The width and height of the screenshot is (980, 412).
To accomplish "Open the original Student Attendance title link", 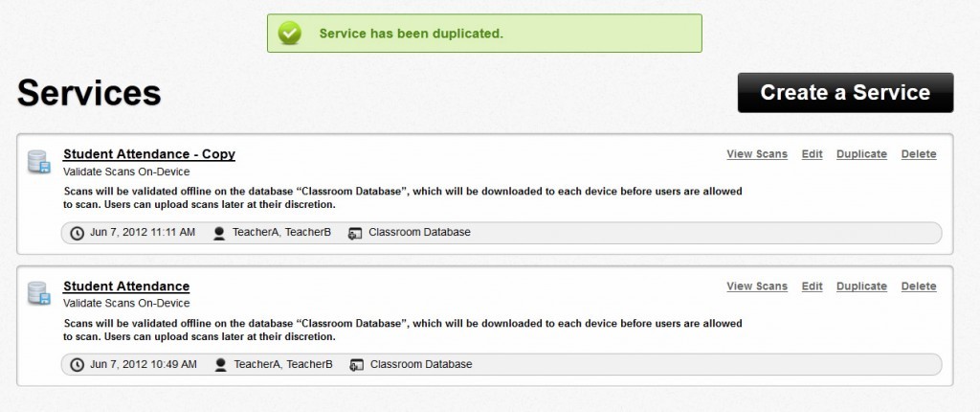I will 126,286.
